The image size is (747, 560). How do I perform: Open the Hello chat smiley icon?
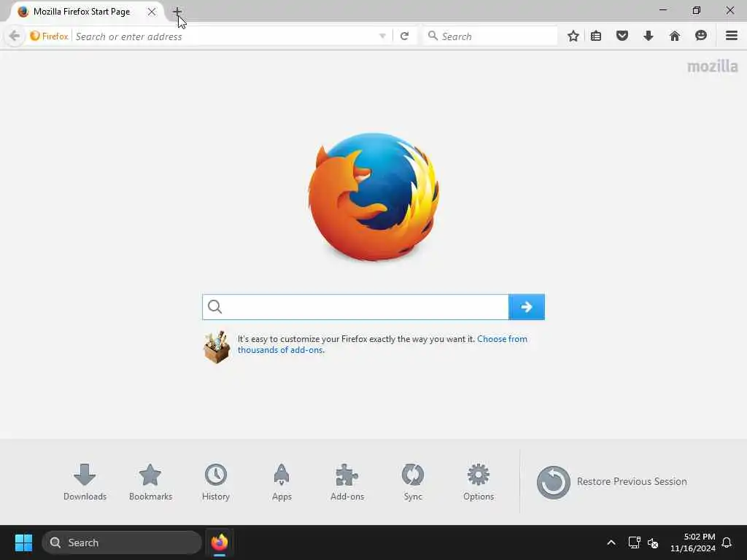click(701, 36)
